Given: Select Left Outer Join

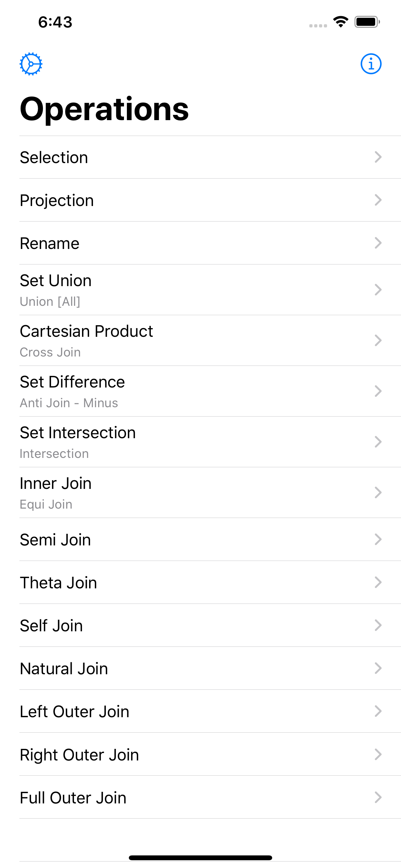Looking at the screenshot, I should point(200,711).
